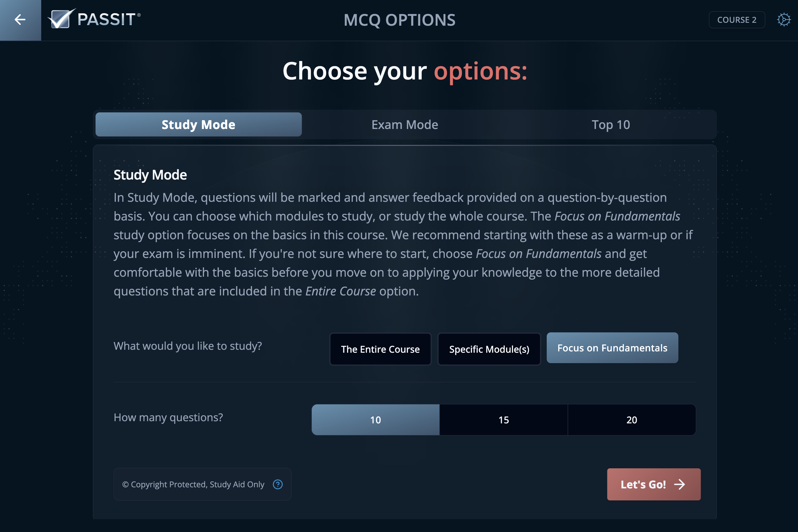
Task: Click the 'How many questions?' label
Action: coord(168,417)
